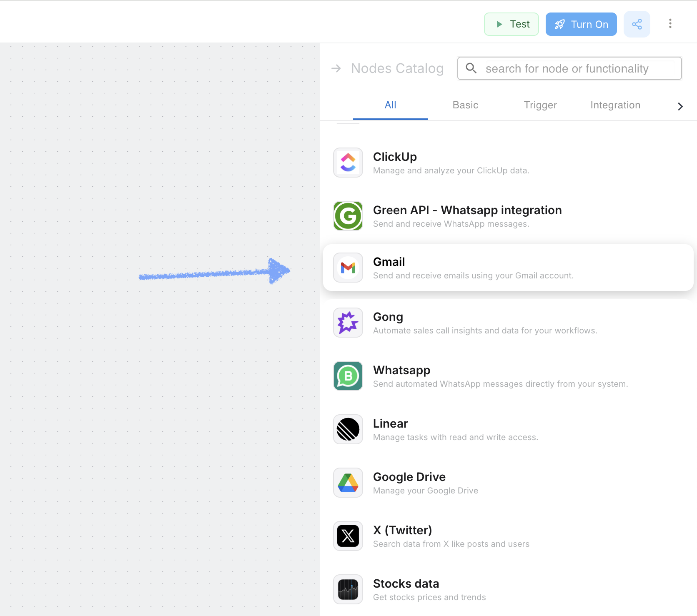The image size is (697, 616).
Task: Click the Turn On button
Action: point(581,24)
